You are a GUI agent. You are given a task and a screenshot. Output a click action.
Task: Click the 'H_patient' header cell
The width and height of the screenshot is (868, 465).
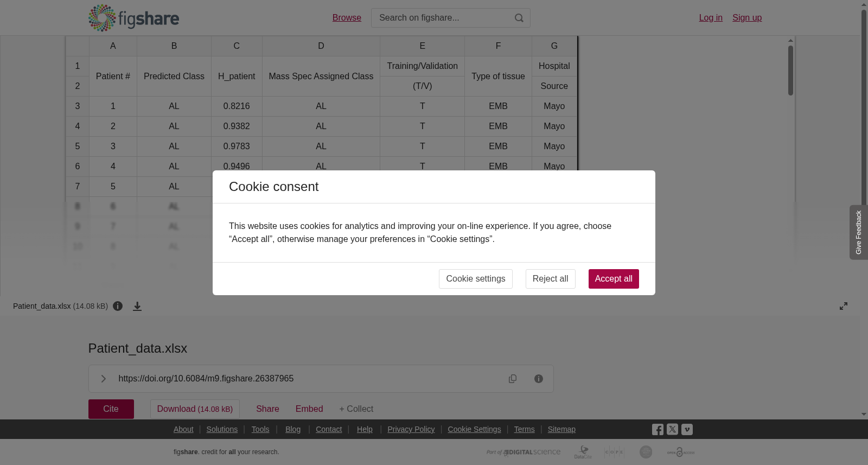pos(237,77)
